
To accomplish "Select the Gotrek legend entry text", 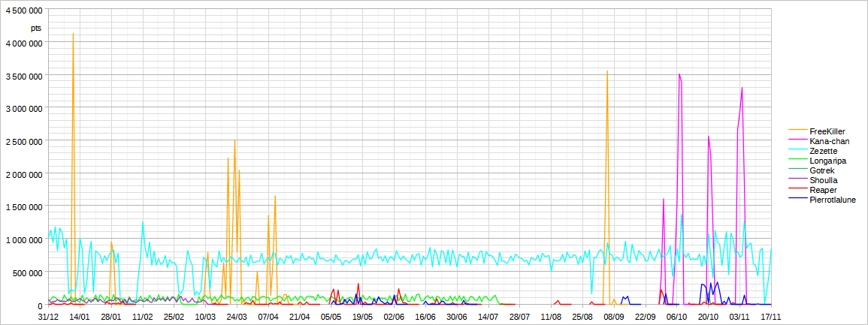I will point(822,170).
